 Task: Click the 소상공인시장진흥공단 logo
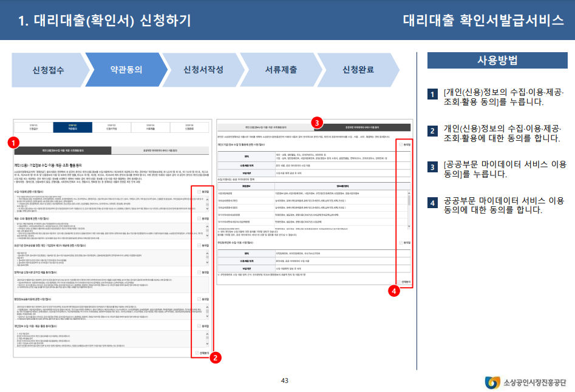[x=525, y=382]
